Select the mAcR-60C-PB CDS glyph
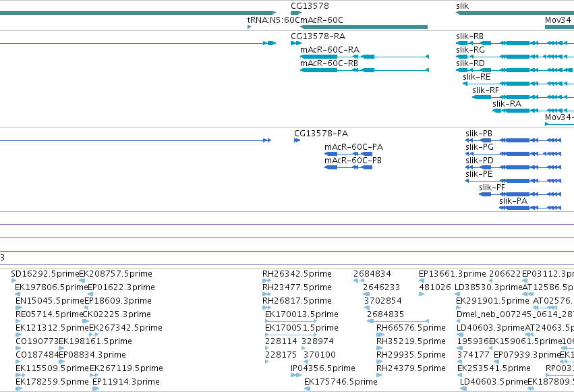Image resolution: width=574 pixels, height=392 pixels. pos(349,167)
